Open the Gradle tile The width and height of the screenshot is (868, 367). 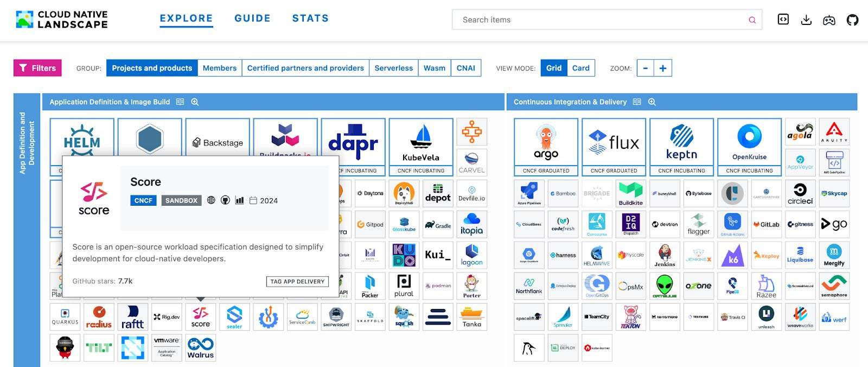pos(438,224)
